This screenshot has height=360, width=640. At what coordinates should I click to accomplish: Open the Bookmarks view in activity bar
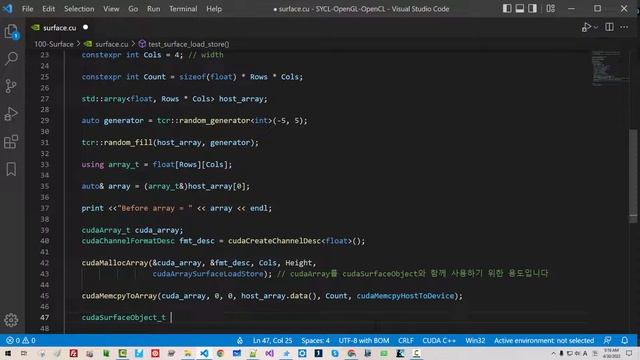[11, 169]
